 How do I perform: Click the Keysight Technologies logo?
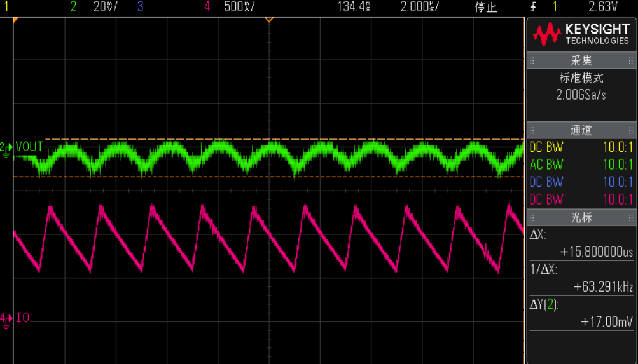click(581, 34)
